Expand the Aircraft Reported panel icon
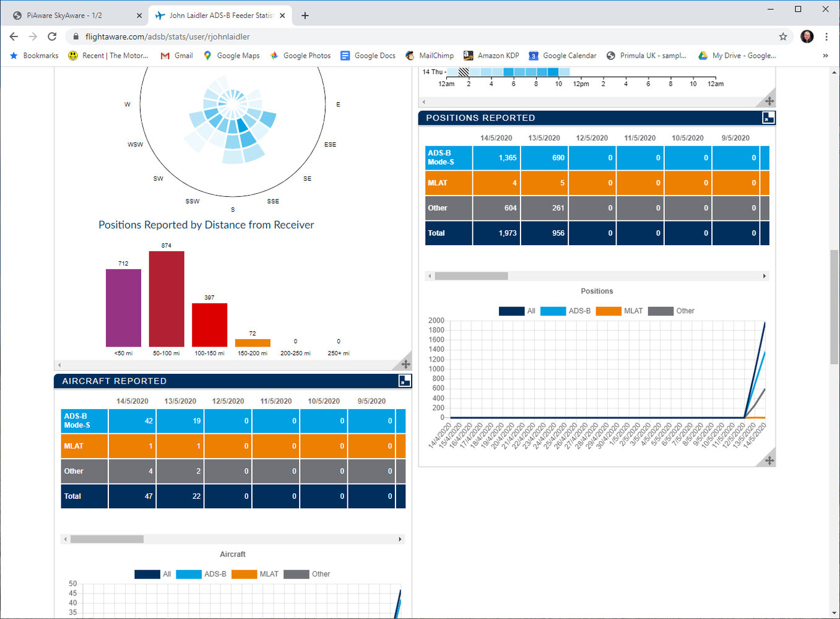The height and width of the screenshot is (619, 840). coord(405,381)
